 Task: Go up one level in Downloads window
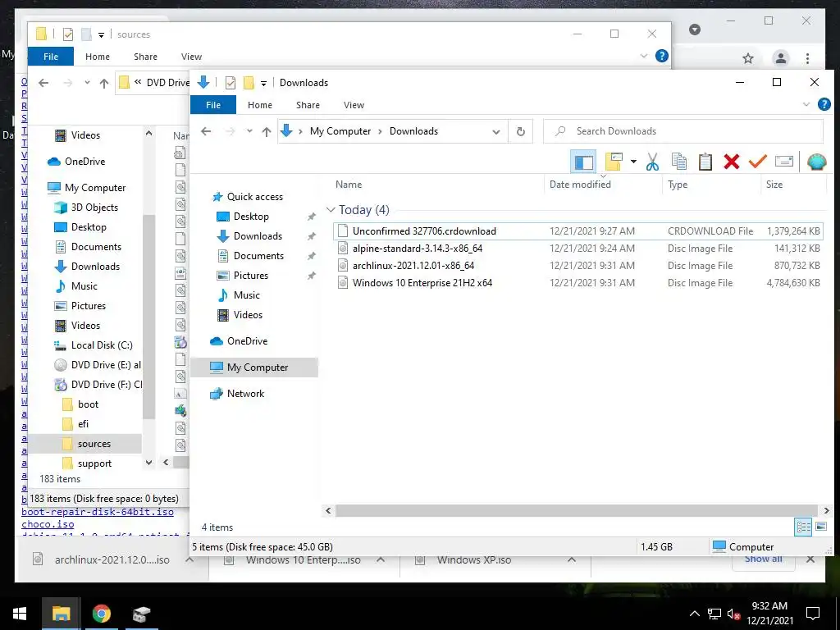tap(267, 132)
